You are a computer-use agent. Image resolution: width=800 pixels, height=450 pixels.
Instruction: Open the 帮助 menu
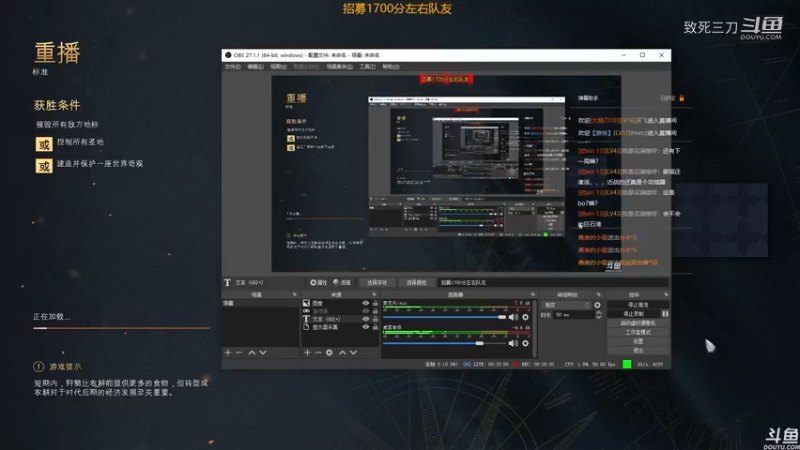391,67
